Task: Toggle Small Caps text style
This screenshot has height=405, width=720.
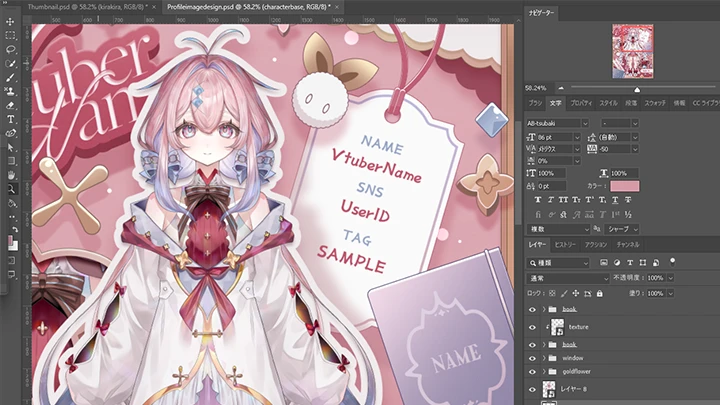Action: (576, 200)
